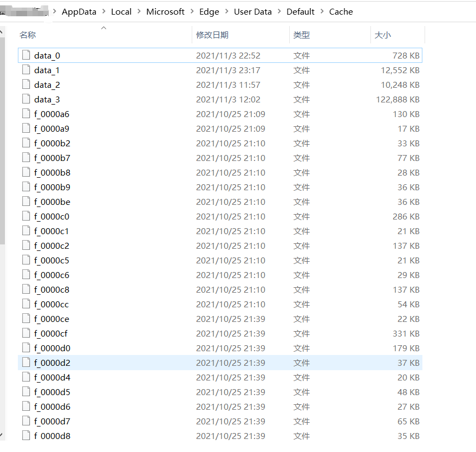Click the file icon beside f_0000b8

[26, 172]
